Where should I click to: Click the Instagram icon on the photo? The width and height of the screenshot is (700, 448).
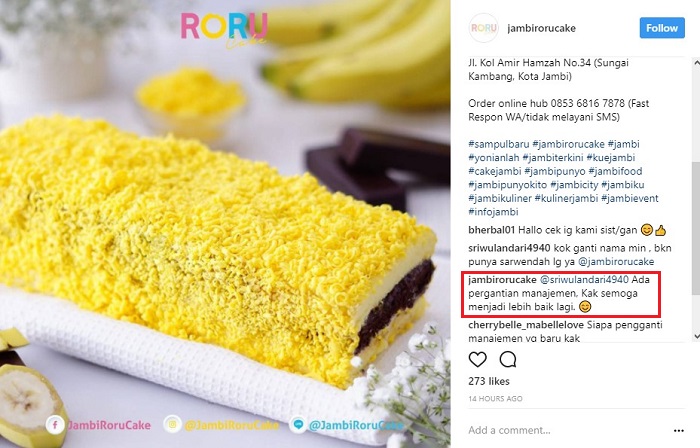tap(172, 424)
